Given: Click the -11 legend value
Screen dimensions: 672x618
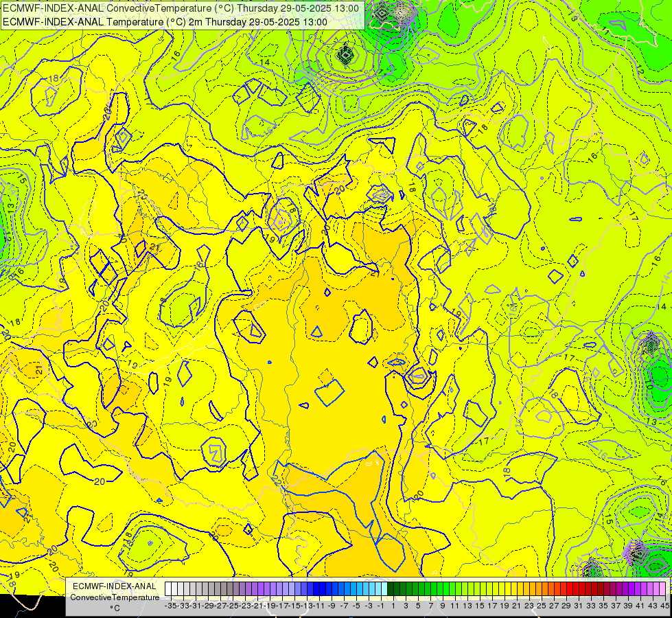Looking at the screenshot, I should 319,606.
